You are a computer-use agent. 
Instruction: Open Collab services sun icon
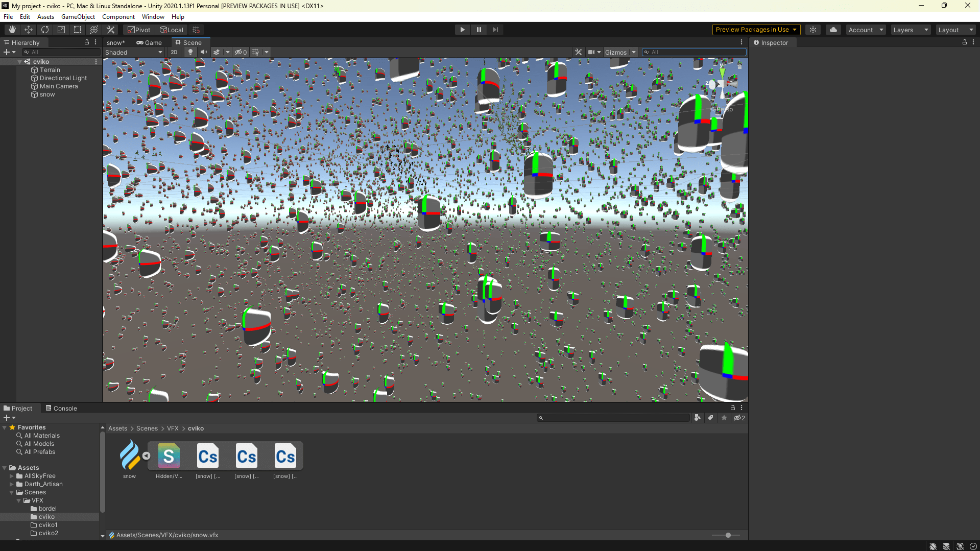point(813,30)
